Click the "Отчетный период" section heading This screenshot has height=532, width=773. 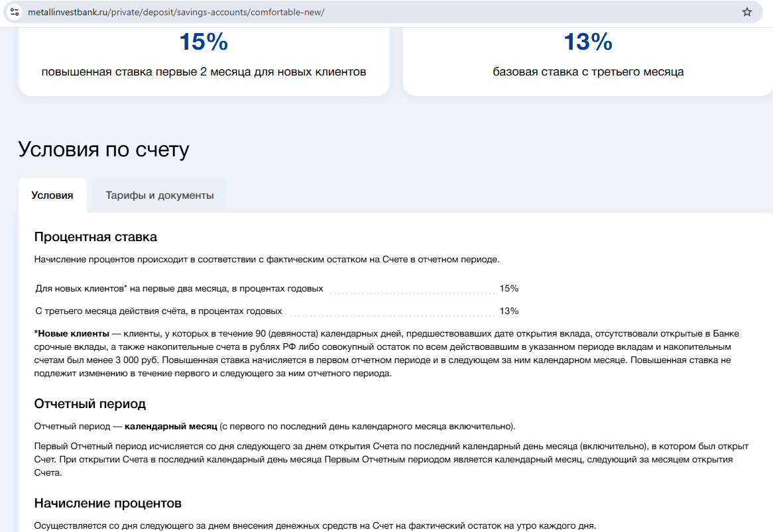89,403
